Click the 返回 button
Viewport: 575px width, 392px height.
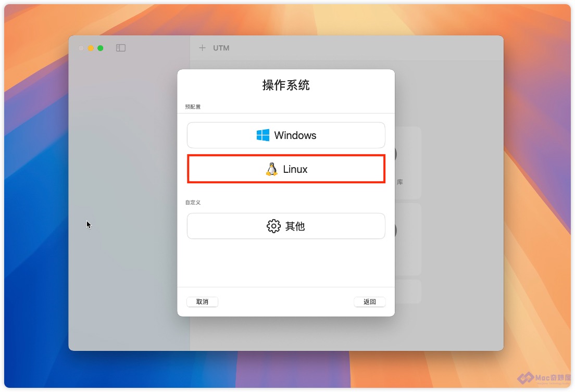pyautogui.click(x=370, y=302)
